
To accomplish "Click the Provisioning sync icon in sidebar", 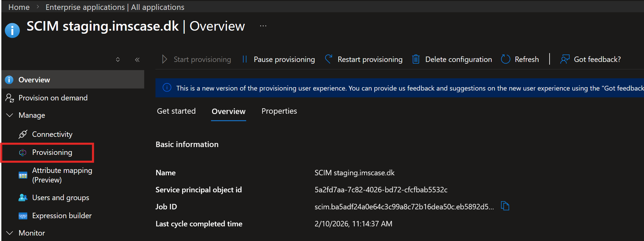I will point(23,152).
